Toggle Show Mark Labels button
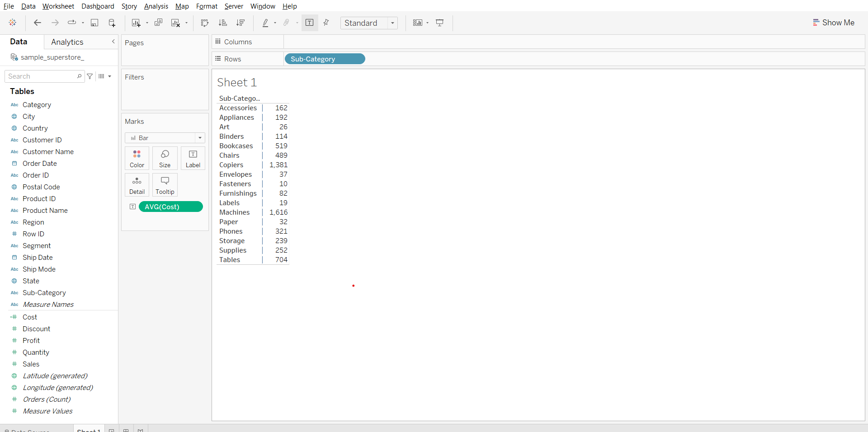The width and height of the screenshot is (868, 432). click(310, 23)
